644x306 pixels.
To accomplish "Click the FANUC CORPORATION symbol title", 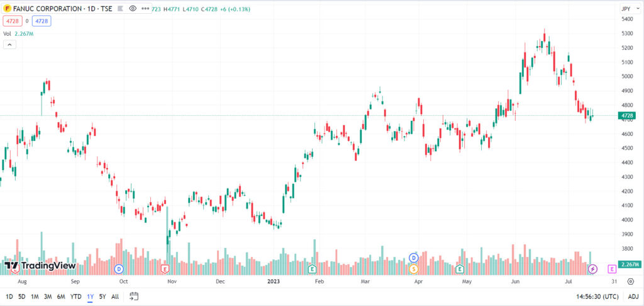I will 47,9.
